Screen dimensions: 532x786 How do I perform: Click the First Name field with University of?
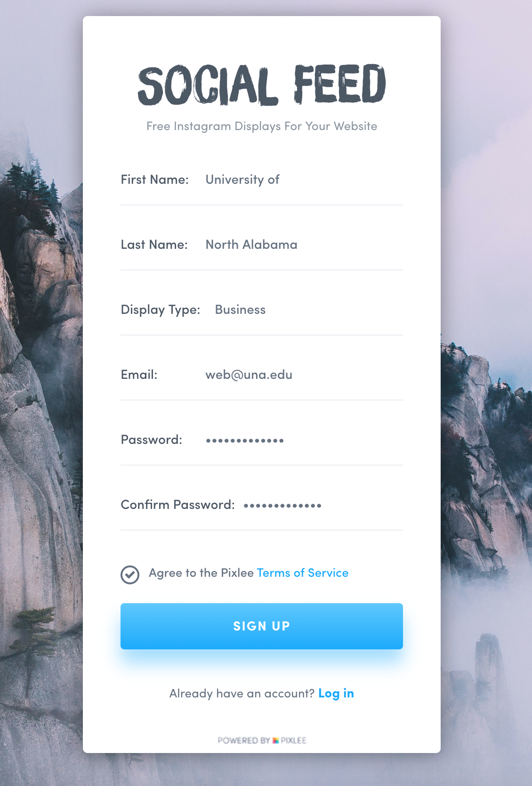tap(304, 180)
